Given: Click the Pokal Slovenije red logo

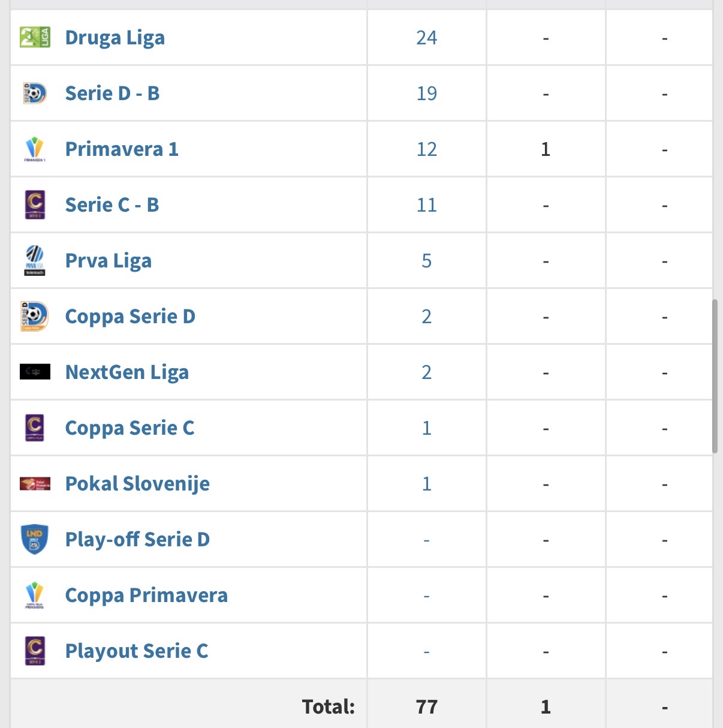Looking at the screenshot, I should [35, 483].
